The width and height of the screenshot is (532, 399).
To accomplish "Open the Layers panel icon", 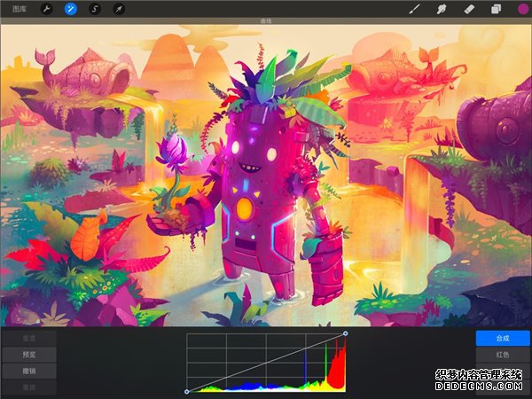I will point(496,9).
